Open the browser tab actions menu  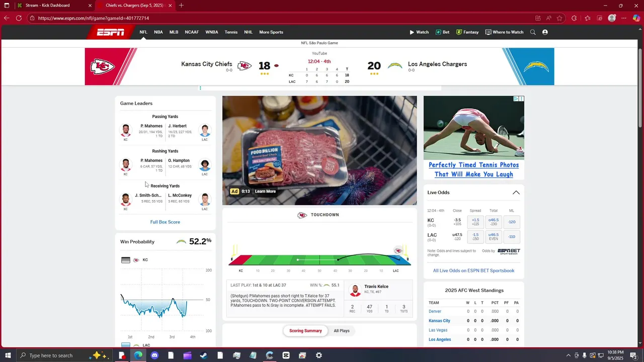coord(7,6)
